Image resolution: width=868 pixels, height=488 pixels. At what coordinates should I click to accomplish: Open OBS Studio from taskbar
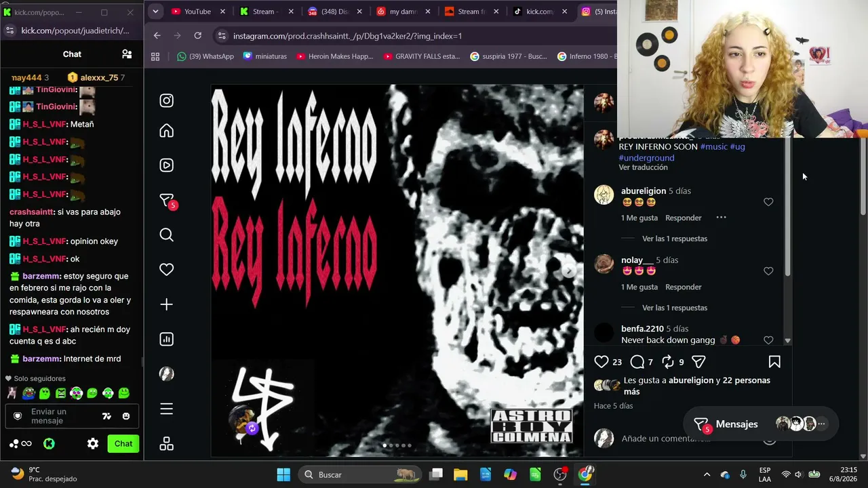click(x=560, y=474)
